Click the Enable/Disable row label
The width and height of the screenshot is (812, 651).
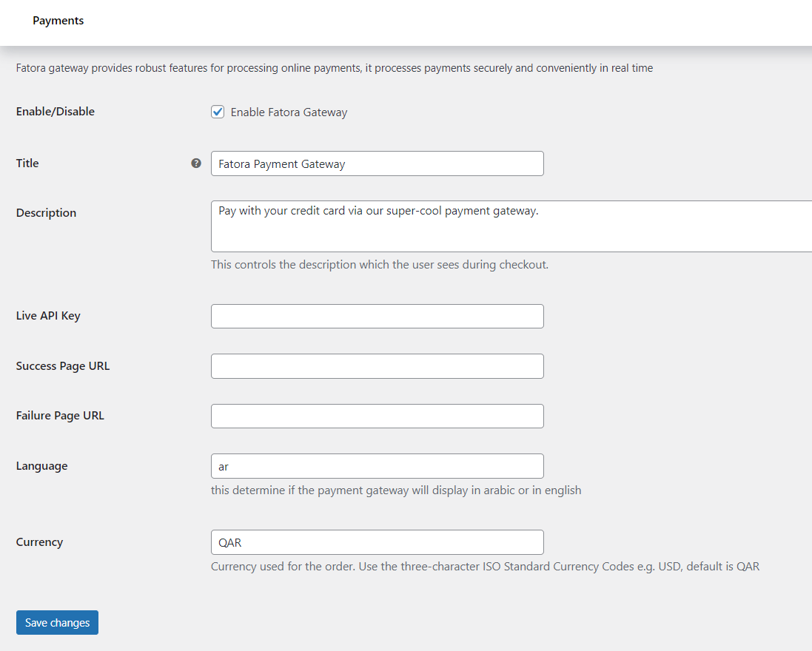coord(56,111)
